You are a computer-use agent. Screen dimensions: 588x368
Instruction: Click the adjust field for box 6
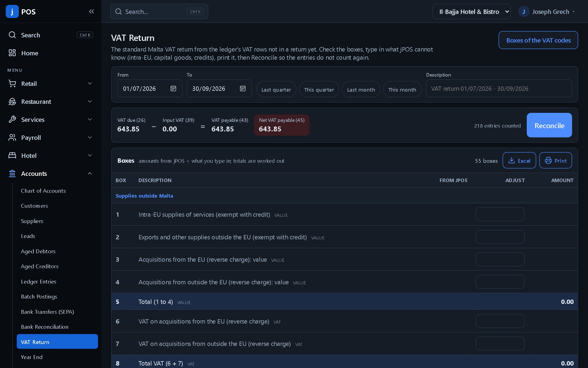(500, 321)
